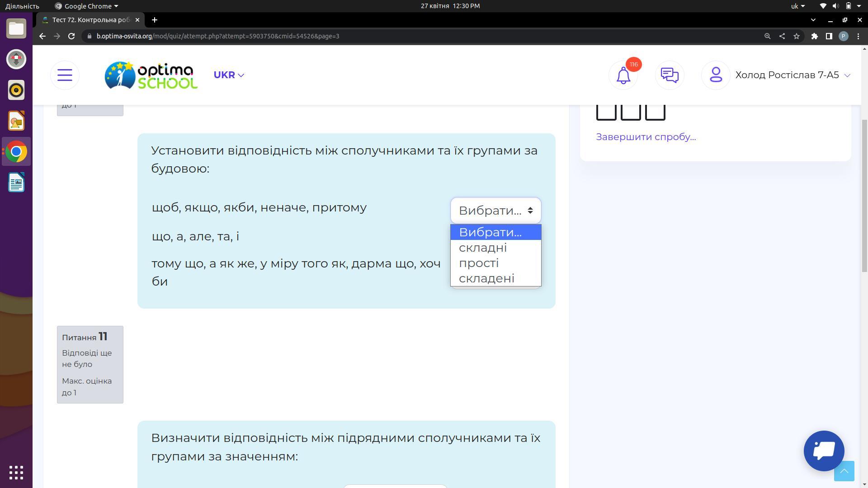Click the floating chat support bubble

(824, 450)
